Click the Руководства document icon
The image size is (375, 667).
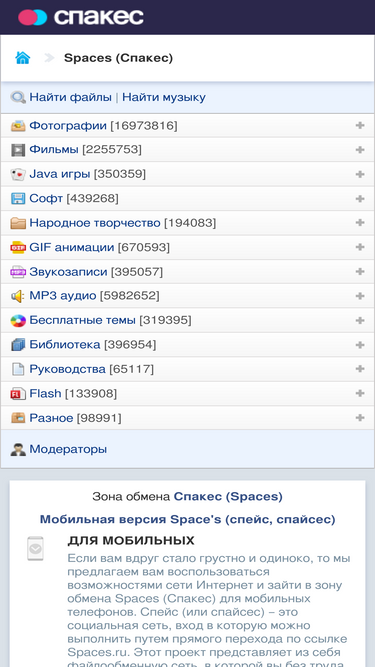click(18, 369)
